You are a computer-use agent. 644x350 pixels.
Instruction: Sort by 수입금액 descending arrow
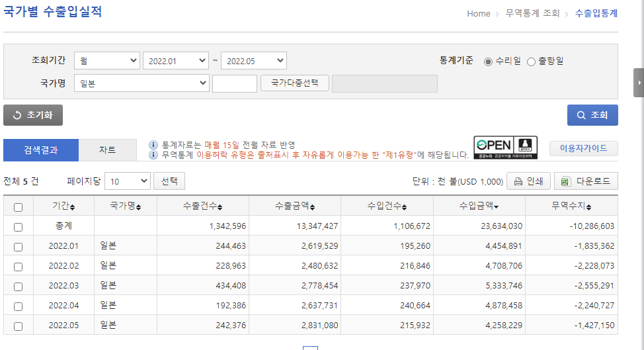496,207
